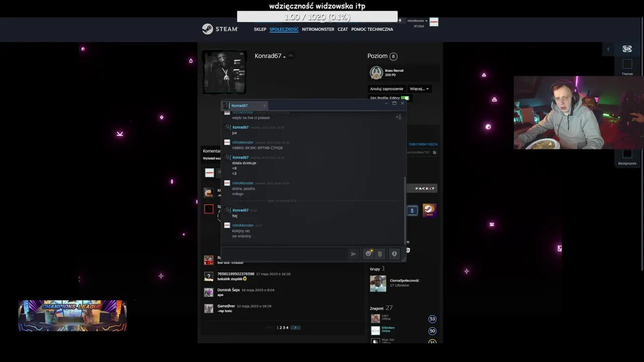
Task: Attach a file using paperclip icon
Action: tap(380, 254)
